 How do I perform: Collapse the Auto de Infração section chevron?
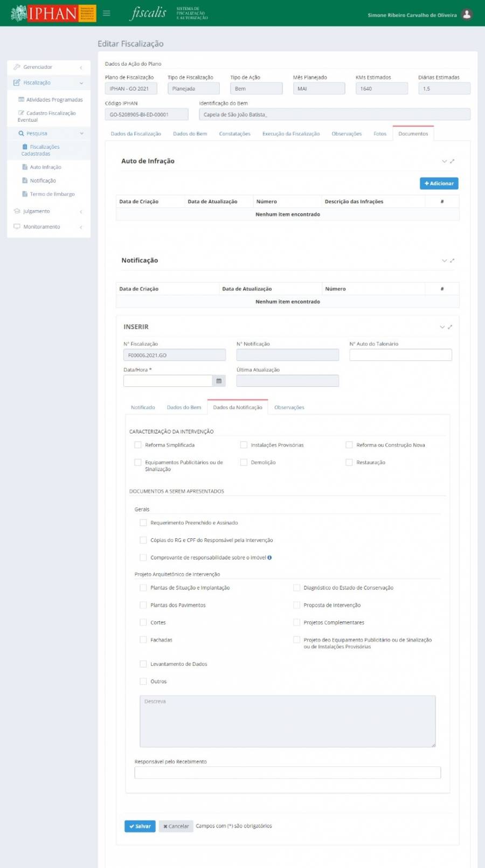(444, 161)
